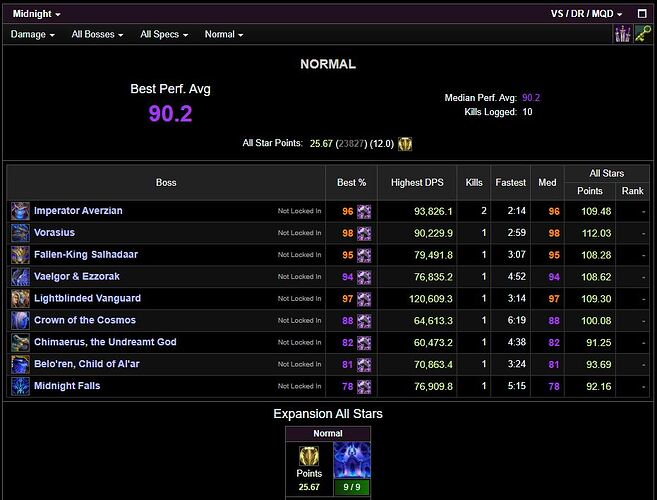The height and width of the screenshot is (500, 657).
Task: Click the Chimaerus boss icon
Action: pyautogui.click(x=20, y=342)
